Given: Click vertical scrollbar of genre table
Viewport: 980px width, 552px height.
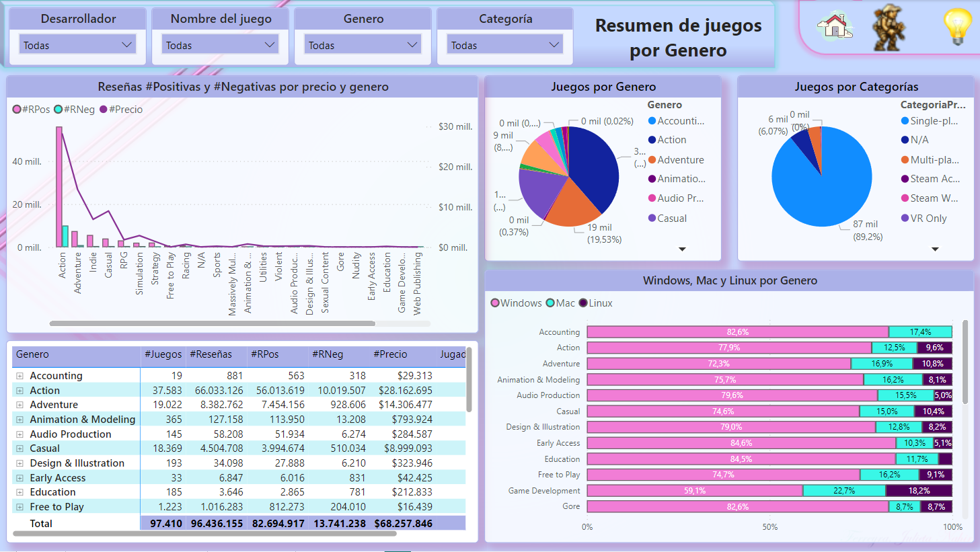Looking at the screenshot, I should pyautogui.click(x=469, y=379).
